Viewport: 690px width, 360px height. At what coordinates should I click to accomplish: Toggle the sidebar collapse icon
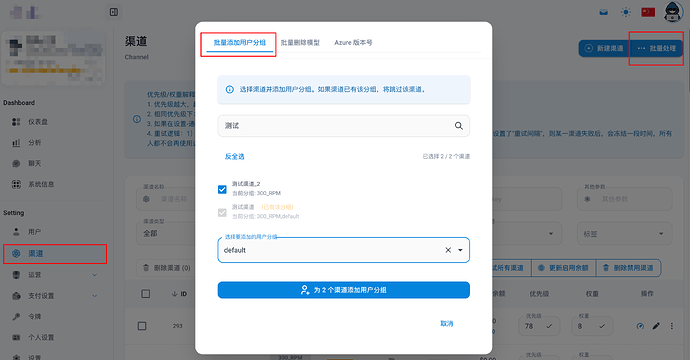114,12
